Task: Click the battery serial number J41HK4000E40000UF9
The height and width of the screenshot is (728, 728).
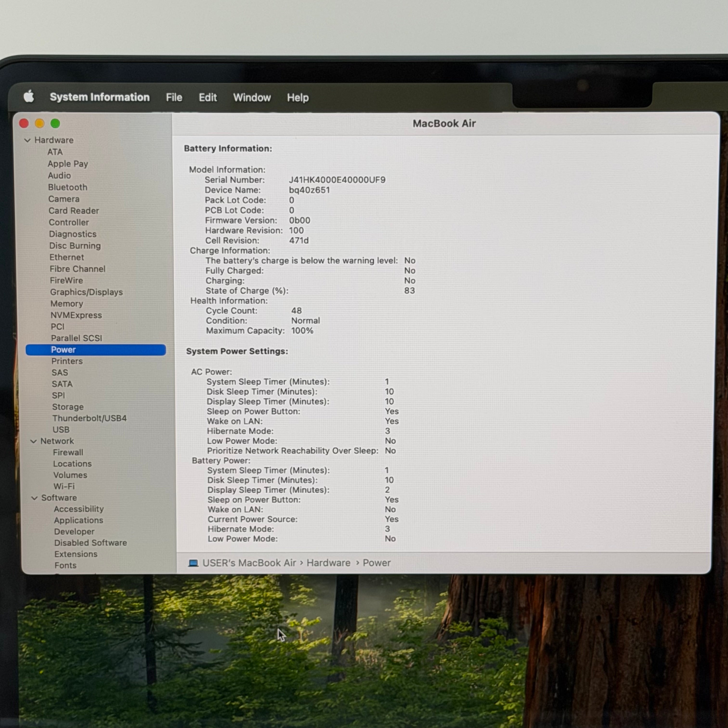Action: point(337,180)
